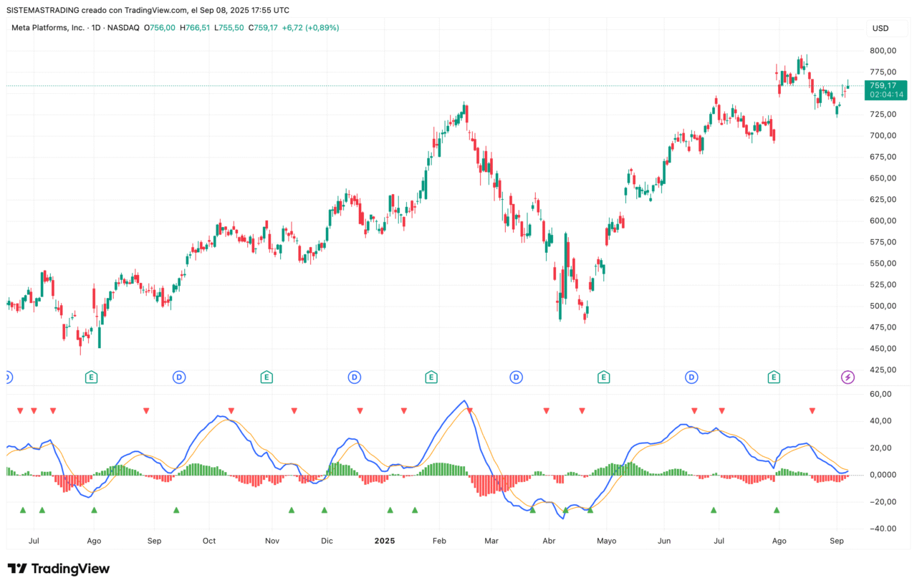Open the USD currency selector

pos(886,28)
